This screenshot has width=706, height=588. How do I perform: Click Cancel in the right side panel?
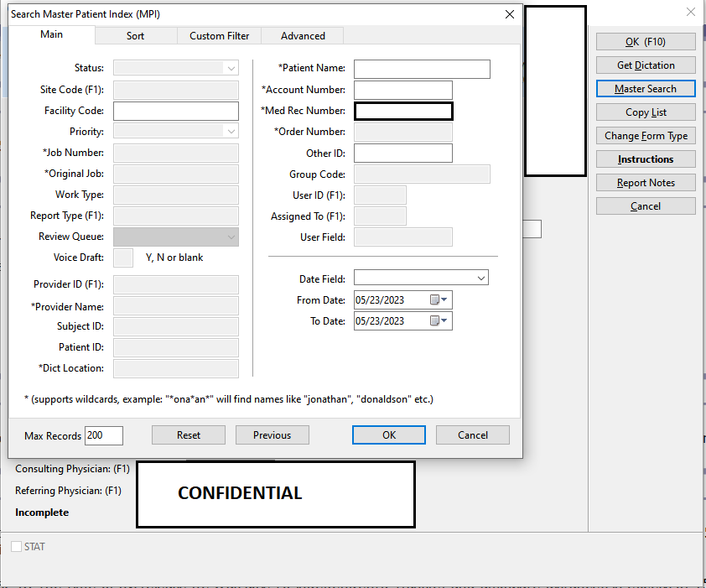(646, 206)
